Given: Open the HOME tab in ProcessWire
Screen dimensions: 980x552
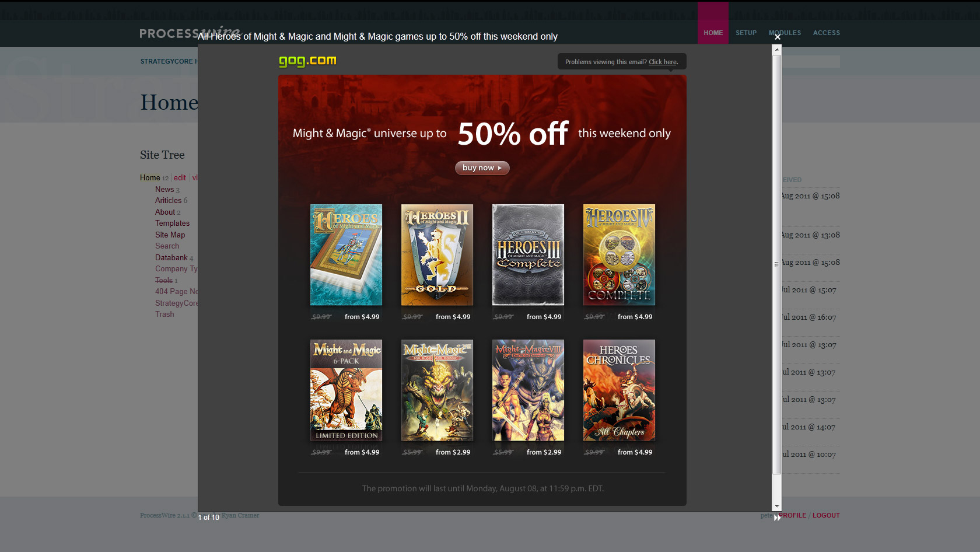Looking at the screenshot, I should click(713, 33).
